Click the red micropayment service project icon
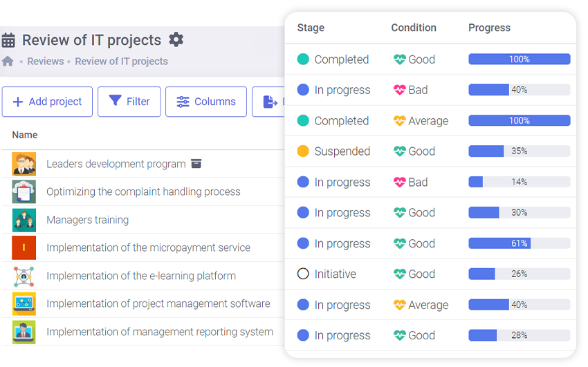The image size is (588, 367). [x=24, y=247]
